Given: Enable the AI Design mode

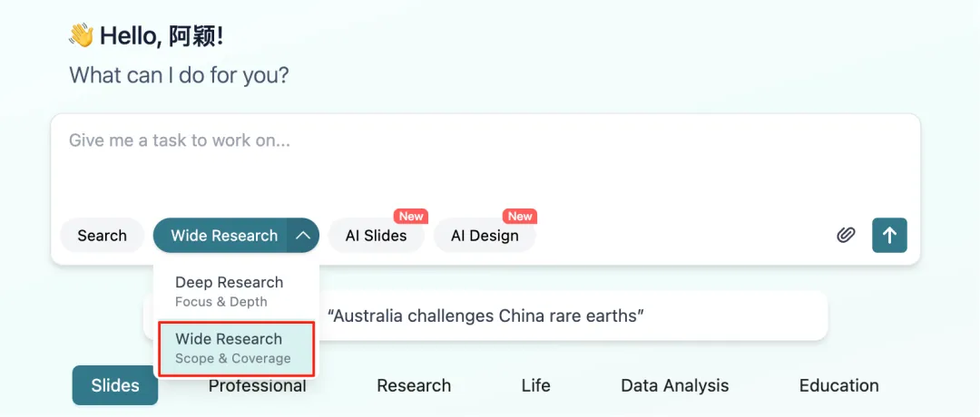Looking at the screenshot, I should pyautogui.click(x=485, y=236).
